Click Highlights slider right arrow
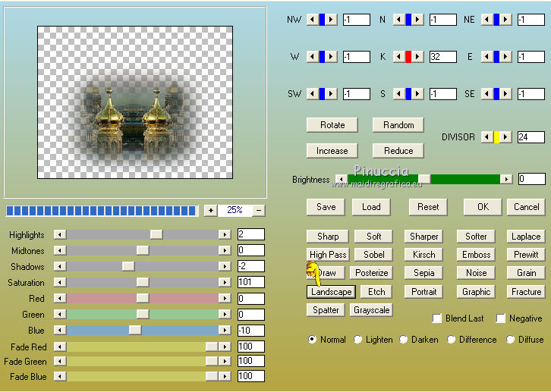Screen dimensions: 551x392 click(225, 234)
